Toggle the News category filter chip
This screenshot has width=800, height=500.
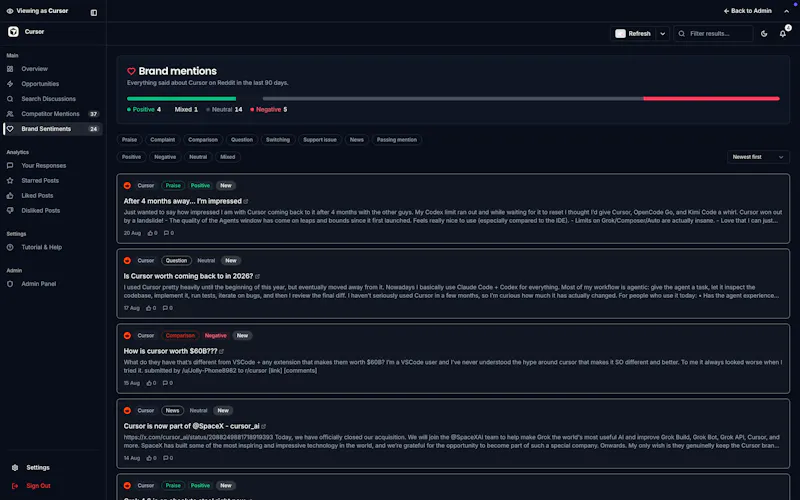[x=357, y=140]
